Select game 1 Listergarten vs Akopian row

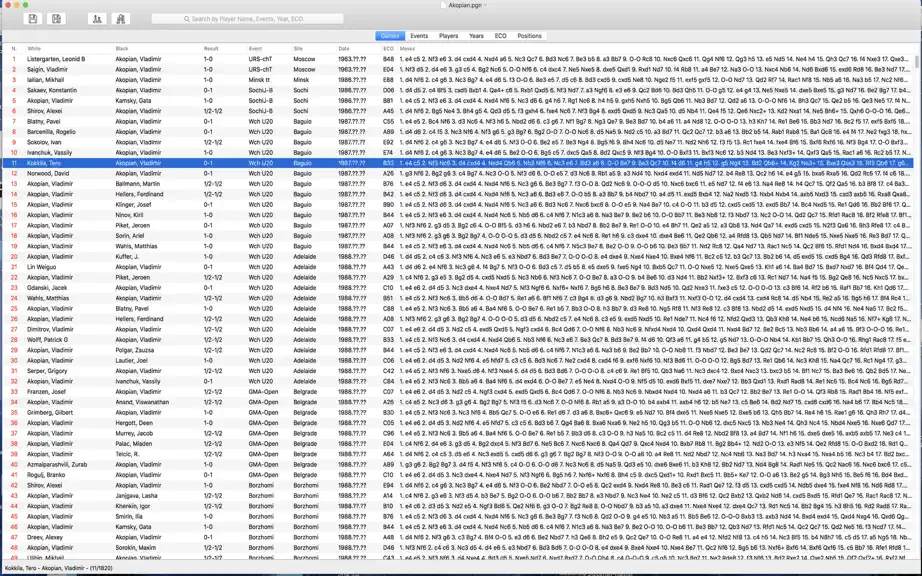tap(459, 59)
